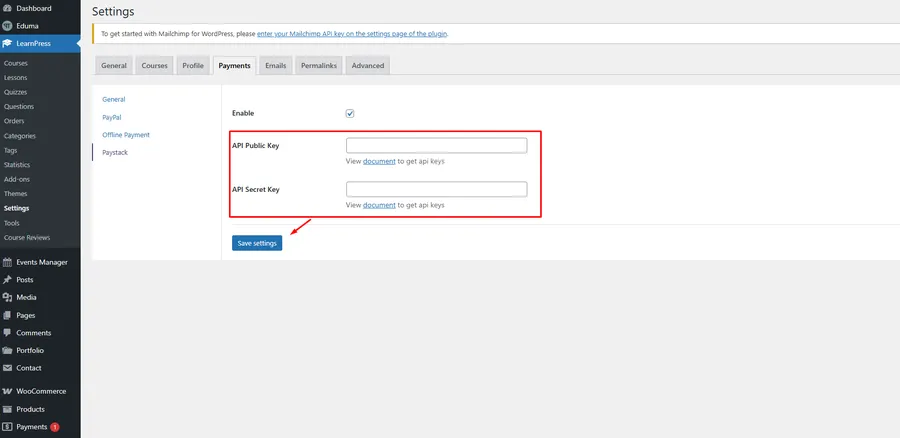Click the Events Manager menu label

pos(42,262)
